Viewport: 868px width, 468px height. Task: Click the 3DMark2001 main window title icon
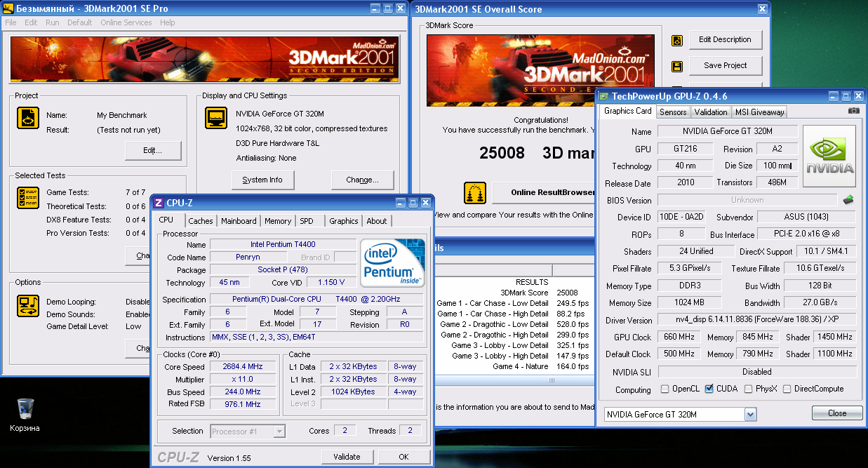pyautogui.click(x=8, y=8)
